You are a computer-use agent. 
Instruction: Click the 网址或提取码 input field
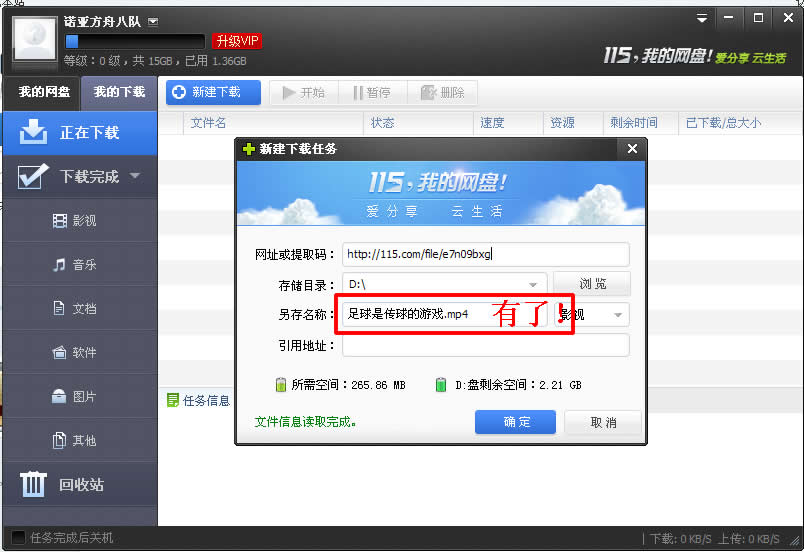[x=486, y=254]
